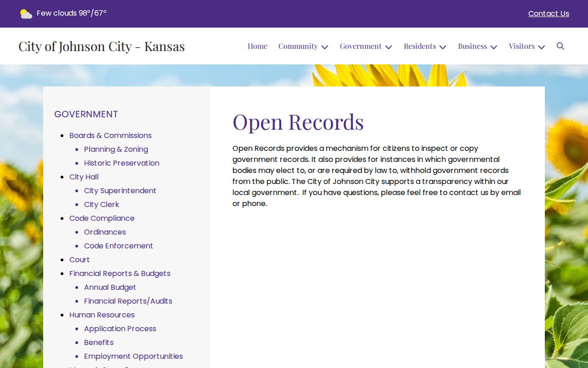The width and height of the screenshot is (588, 368).
Task: Open the Human Resources link
Action: [x=102, y=315]
